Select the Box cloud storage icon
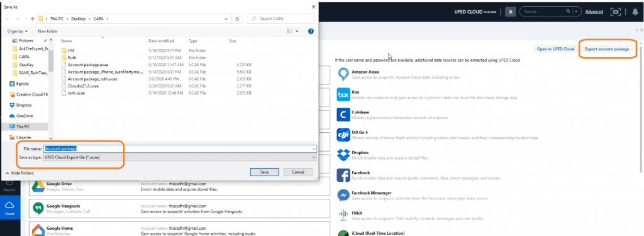The image size is (644, 236). click(343, 95)
